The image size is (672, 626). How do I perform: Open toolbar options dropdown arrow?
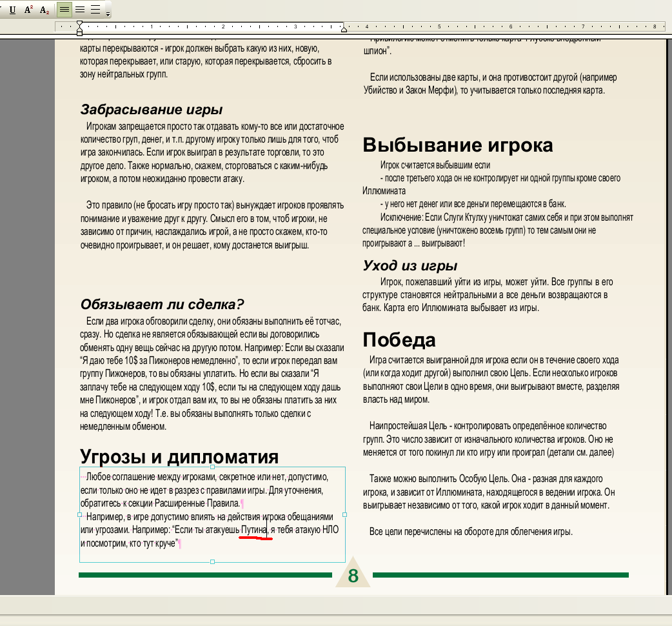click(x=108, y=13)
